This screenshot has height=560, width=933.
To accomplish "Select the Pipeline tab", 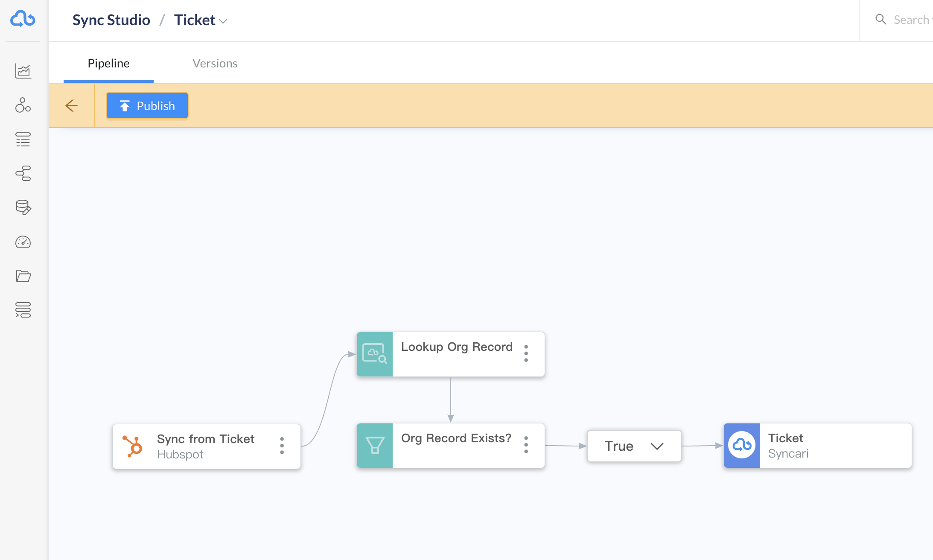I will [108, 63].
